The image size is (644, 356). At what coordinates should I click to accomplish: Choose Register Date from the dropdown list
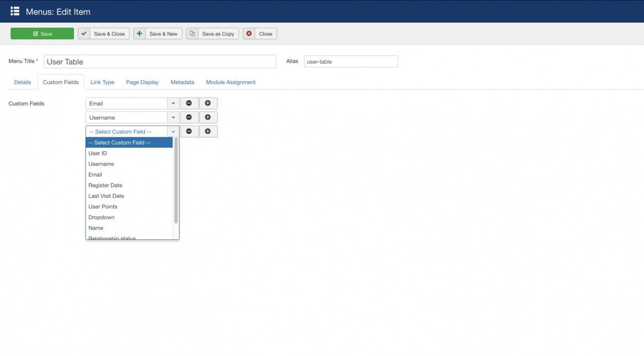click(105, 186)
